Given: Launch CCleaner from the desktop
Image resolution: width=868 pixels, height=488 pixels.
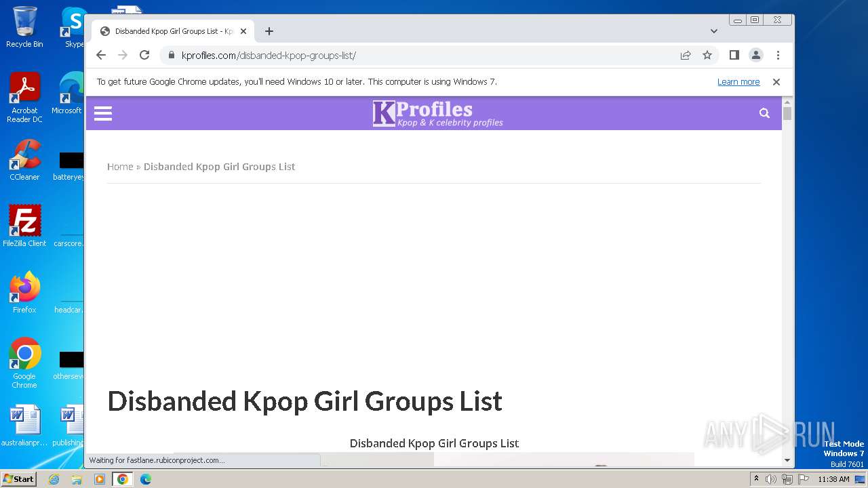Looking at the screenshot, I should tap(24, 160).
